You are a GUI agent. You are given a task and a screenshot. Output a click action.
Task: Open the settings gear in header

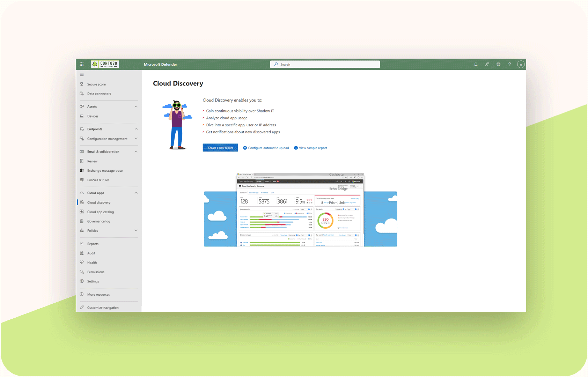[x=498, y=64]
